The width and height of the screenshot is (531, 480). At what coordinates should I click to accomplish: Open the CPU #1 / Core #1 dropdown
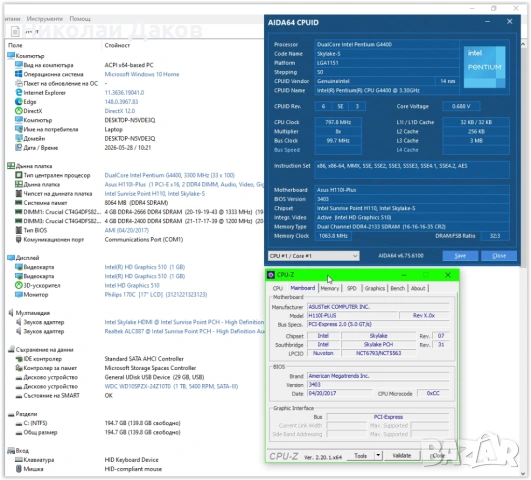314,256
